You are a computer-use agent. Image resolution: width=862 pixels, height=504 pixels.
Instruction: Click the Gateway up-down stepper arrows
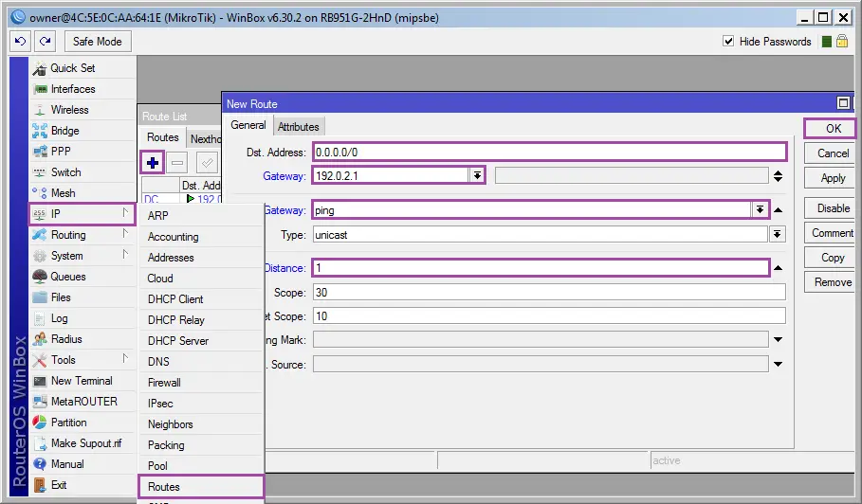[778, 176]
